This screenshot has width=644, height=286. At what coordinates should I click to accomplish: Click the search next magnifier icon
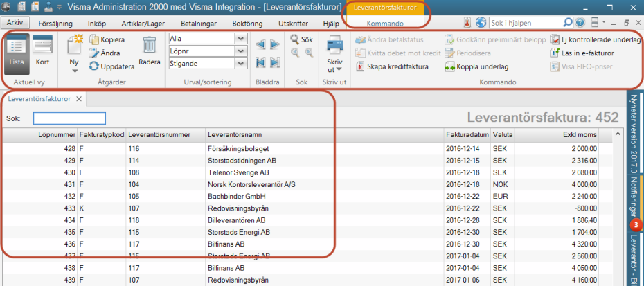pos(308,52)
